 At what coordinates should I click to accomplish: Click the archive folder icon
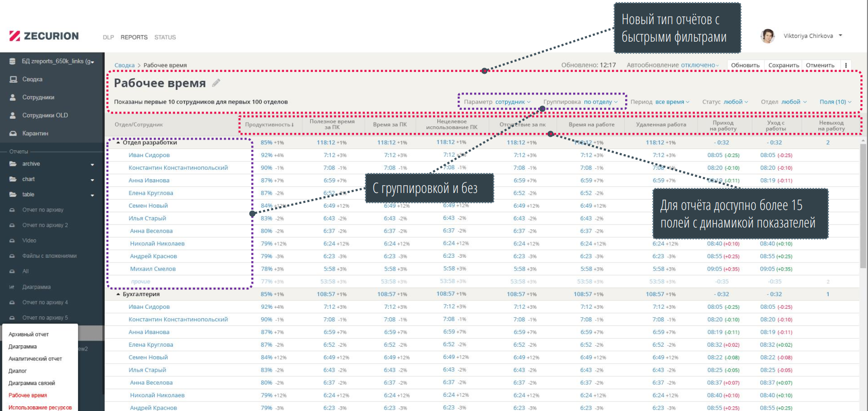click(x=13, y=164)
